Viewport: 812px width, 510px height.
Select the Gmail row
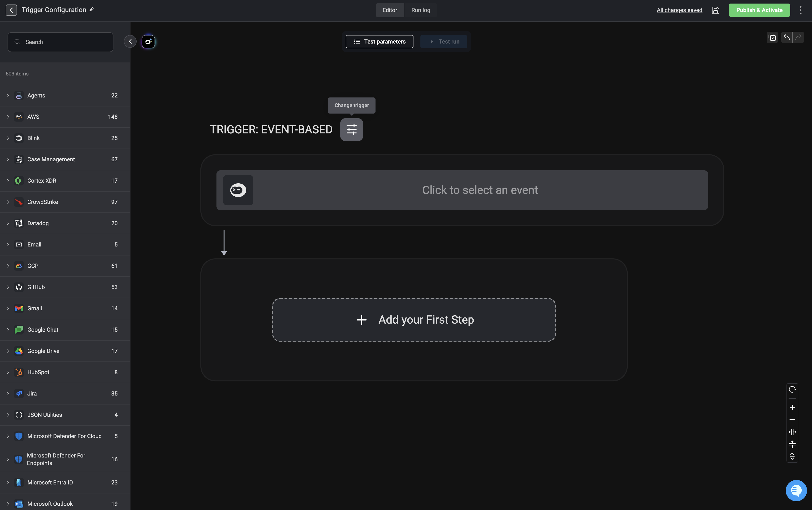tap(65, 308)
